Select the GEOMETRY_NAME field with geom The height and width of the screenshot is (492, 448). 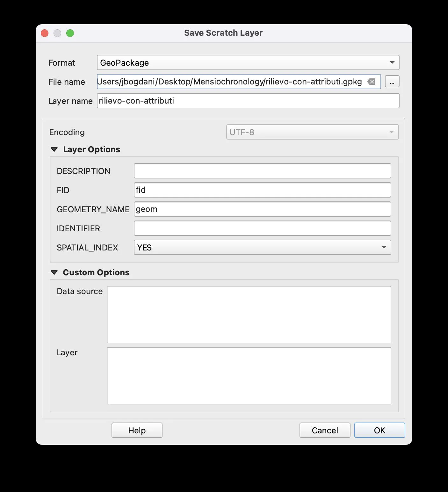click(x=262, y=209)
